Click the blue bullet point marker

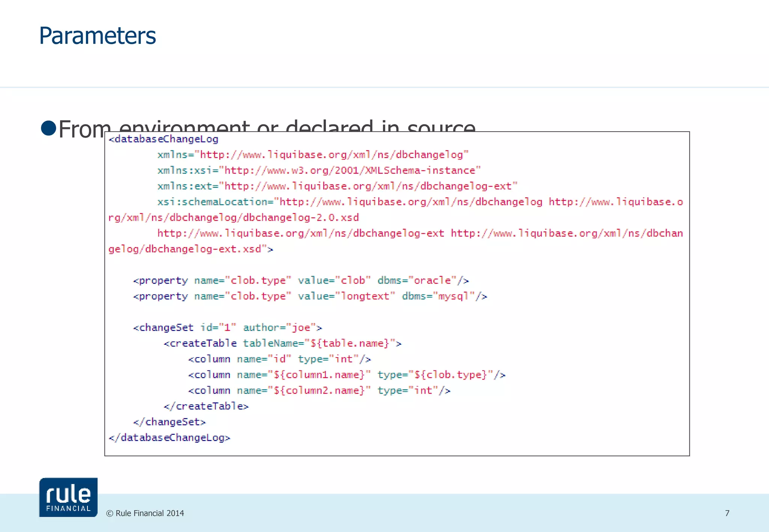[x=48, y=128]
